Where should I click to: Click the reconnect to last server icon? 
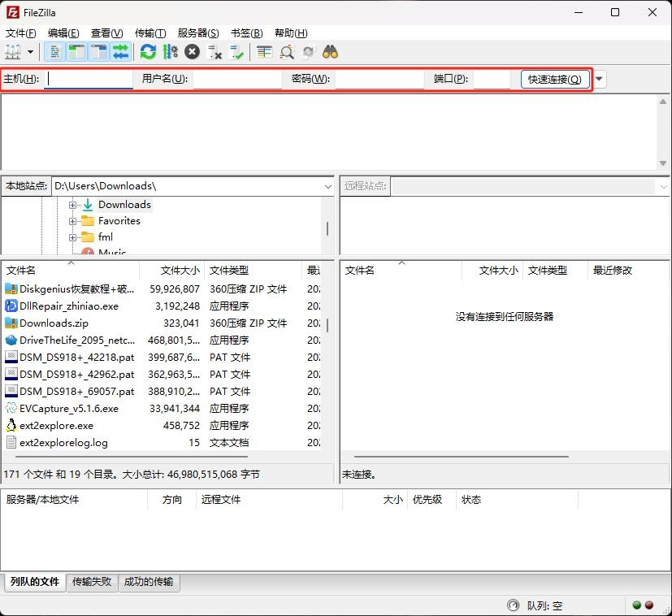pos(236,52)
